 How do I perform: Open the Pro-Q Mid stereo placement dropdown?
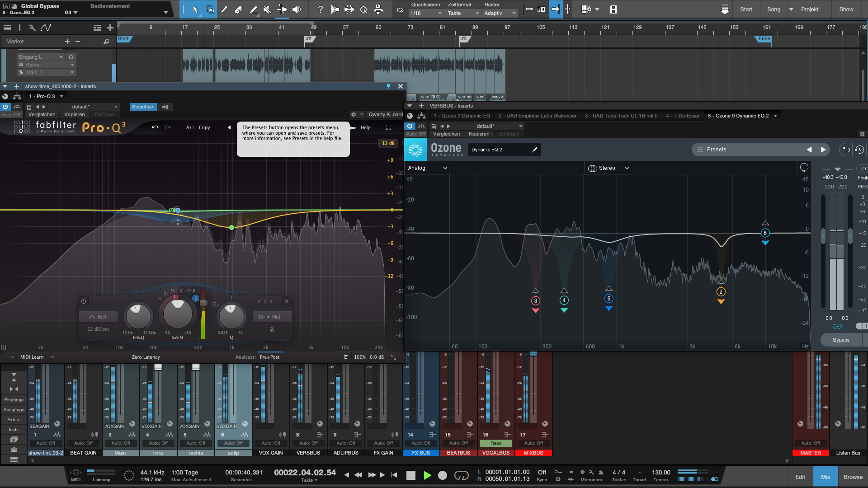[x=272, y=317]
